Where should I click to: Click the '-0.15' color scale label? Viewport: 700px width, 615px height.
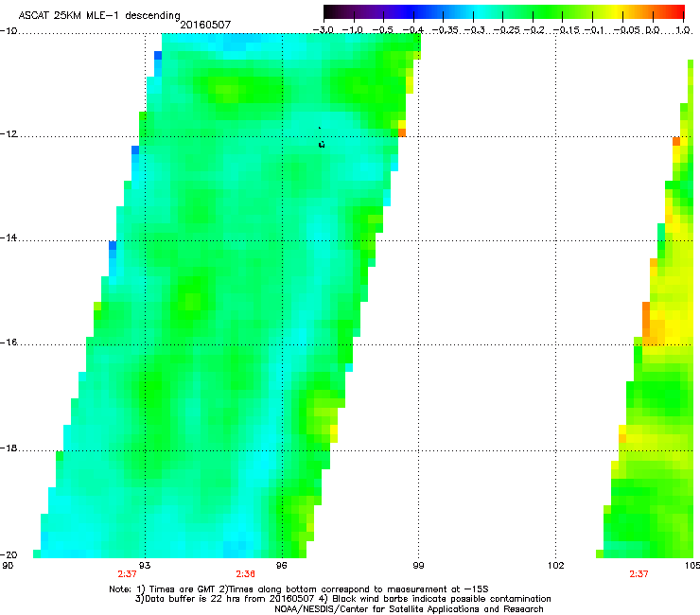point(566,30)
